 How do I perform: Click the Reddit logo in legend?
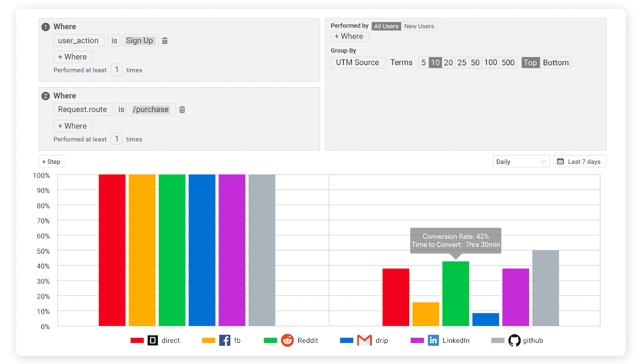[287, 340]
